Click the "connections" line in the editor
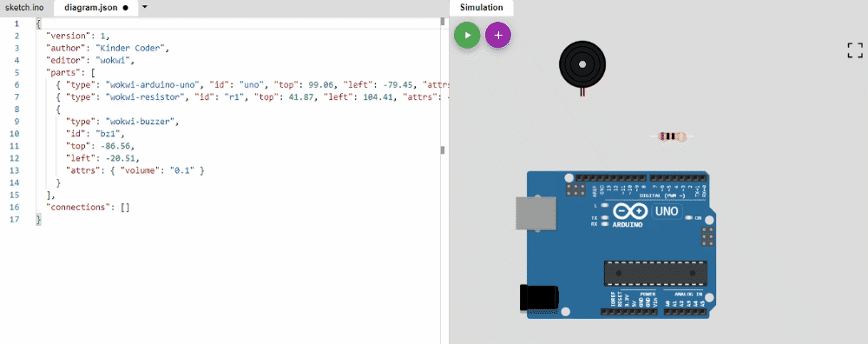The height and width of the screenshot is (344, 868). point(88,207)
